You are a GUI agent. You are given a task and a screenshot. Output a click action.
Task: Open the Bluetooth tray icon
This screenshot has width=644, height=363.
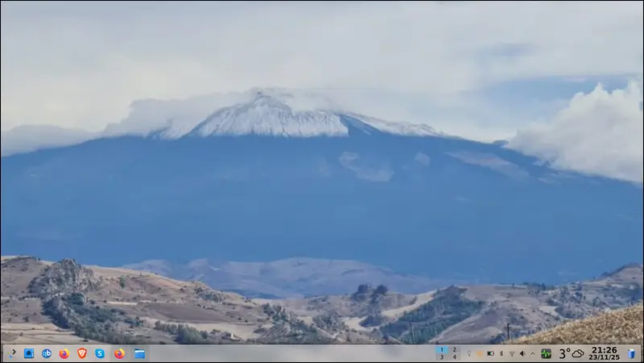pos(501,353)
